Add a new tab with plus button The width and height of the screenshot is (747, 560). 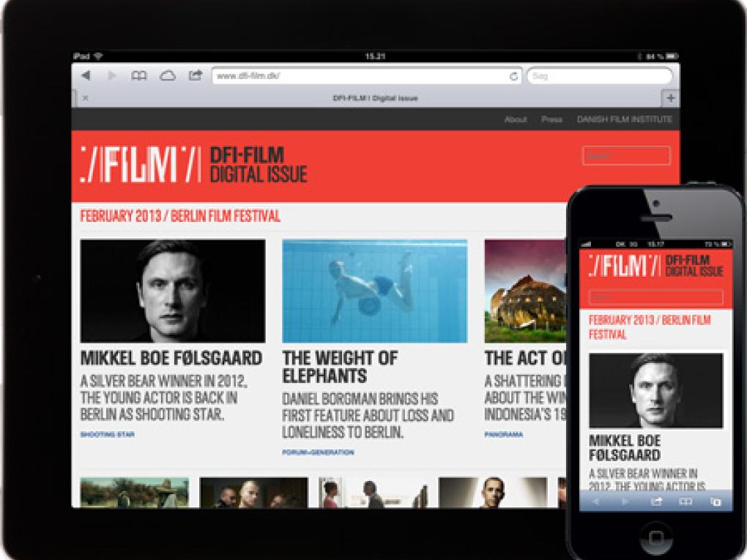pos(669,98)
